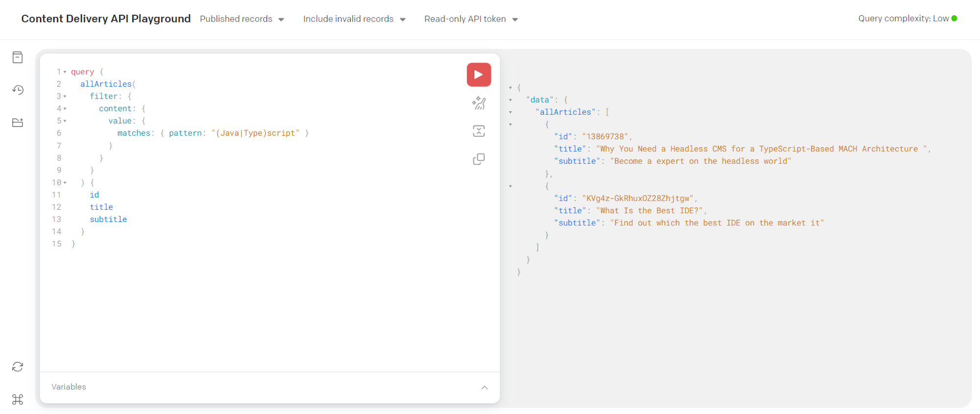Copy the query using the copy icon

point(479,159)
